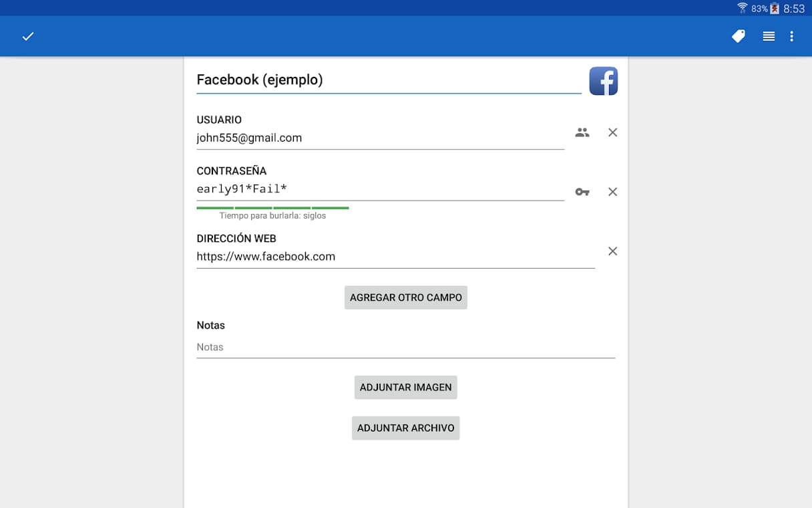
Task: Click the people icon beside Usuario
Action: tap(582, 132)
